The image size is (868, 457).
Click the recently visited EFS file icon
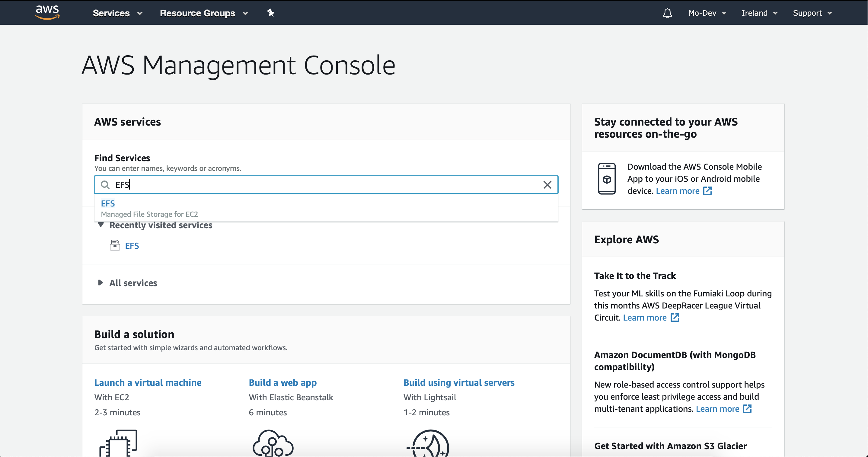pyautogui.click(x=115, y=246)
